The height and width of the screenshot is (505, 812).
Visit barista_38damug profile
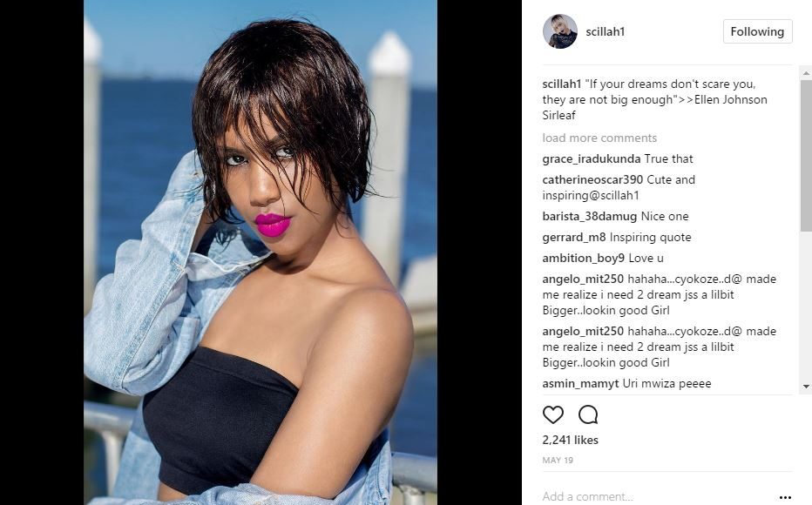(x=589, y=216)
